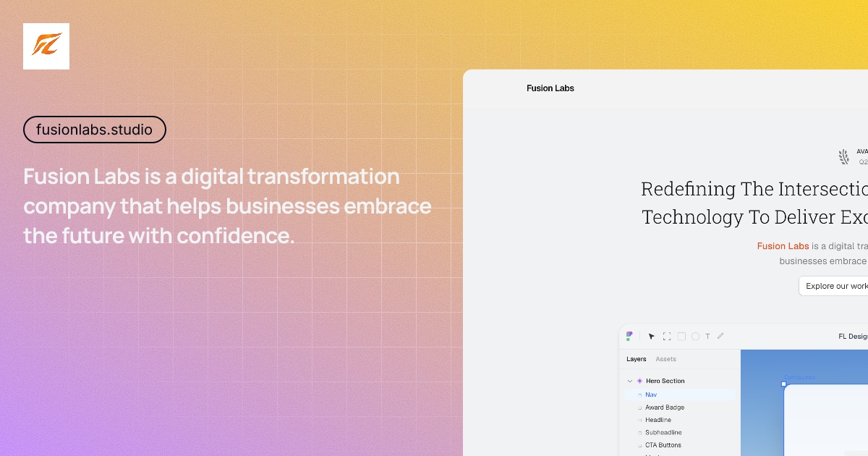868x456 pixels.
Task: Open the design app logo menu
Action: tap(629, 336)
